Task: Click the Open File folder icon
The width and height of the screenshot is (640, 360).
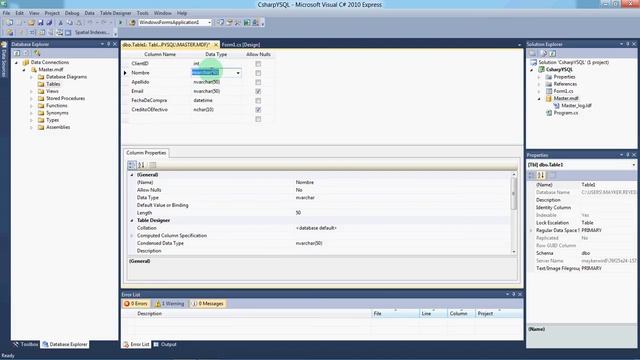Action: pos(31,22)
